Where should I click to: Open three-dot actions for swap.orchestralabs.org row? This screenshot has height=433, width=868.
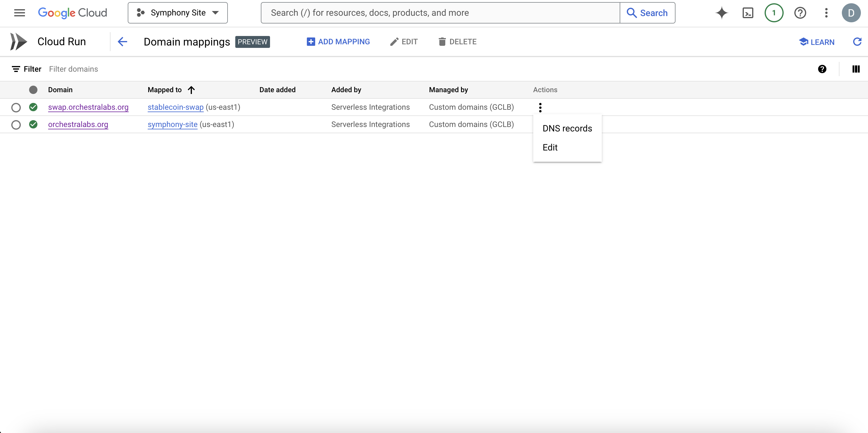[x=540, y=107]
